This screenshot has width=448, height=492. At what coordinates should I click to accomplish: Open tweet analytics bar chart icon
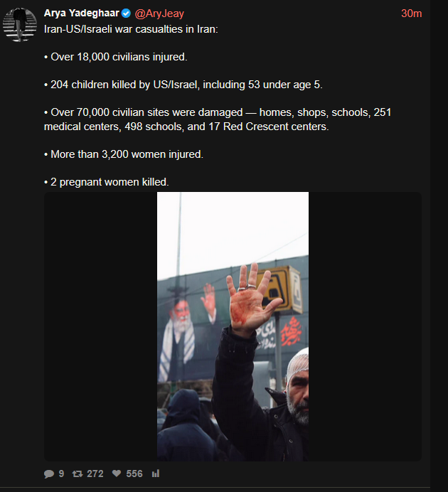(156, 474)
